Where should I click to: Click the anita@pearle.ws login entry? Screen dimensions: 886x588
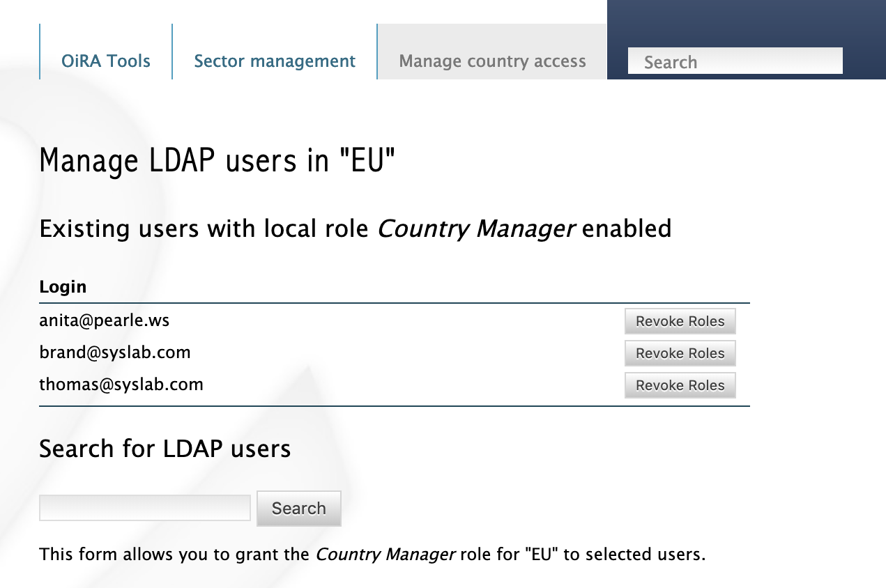tap(105, 320)
